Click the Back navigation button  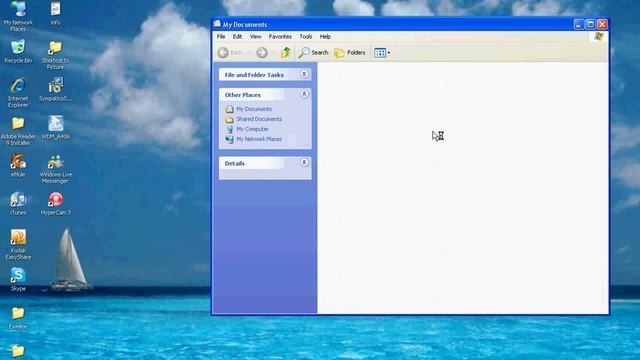coord(231,52)
